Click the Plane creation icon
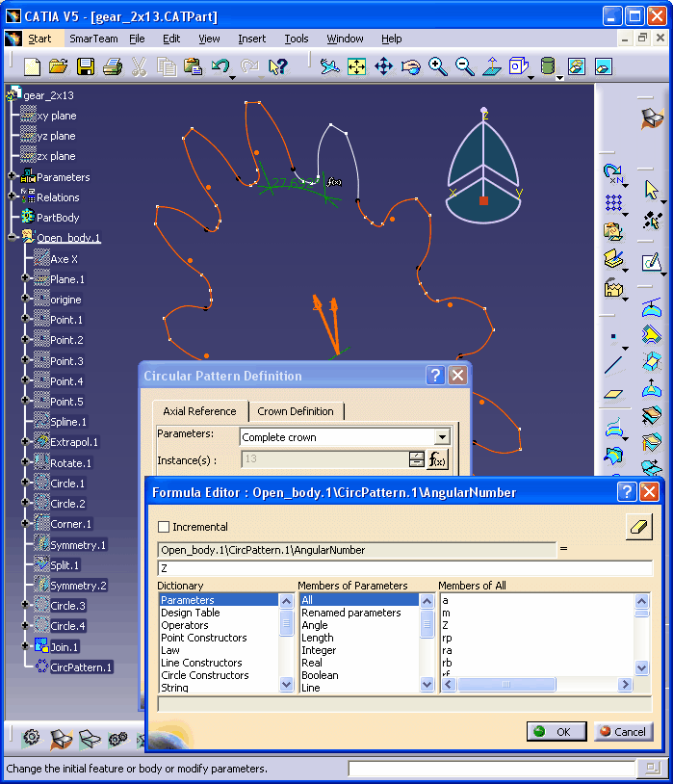 click(x=613, y=394)
